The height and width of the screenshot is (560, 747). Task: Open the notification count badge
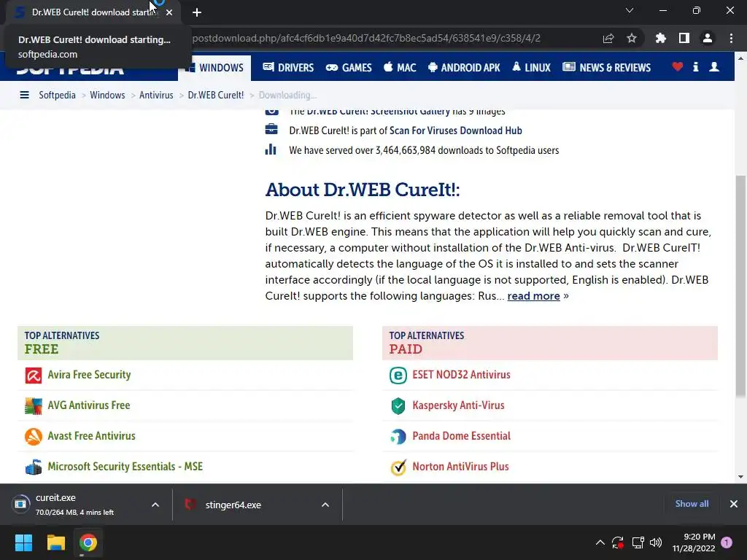tap(727, 542)
